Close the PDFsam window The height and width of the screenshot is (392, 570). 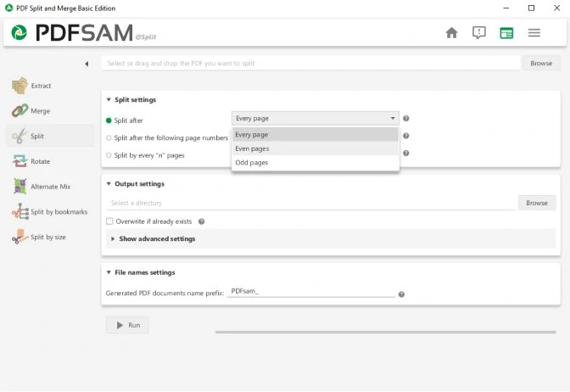pos(556,8)
